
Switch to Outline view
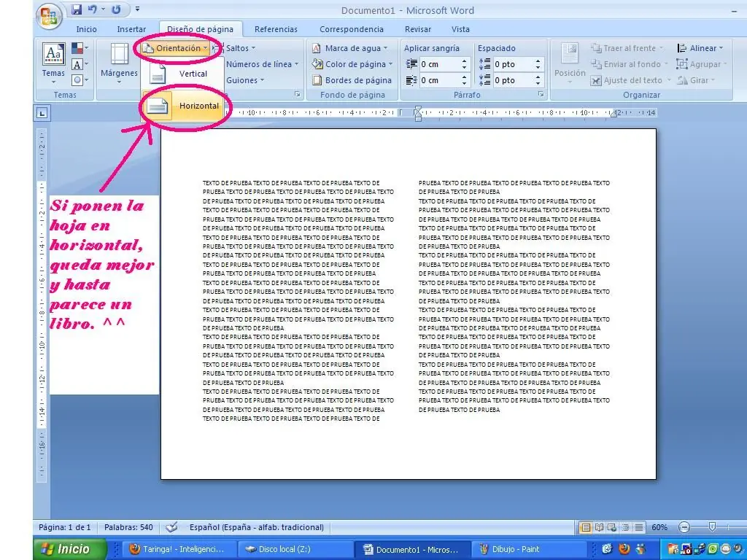tap(625, 527)
